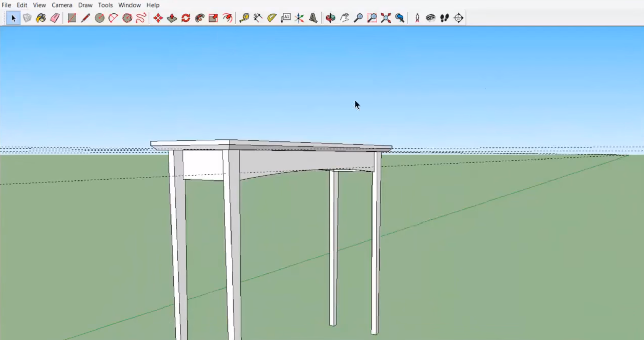Open the Window menu
This screenshot has height=340, width=644.
pos(129,5)
